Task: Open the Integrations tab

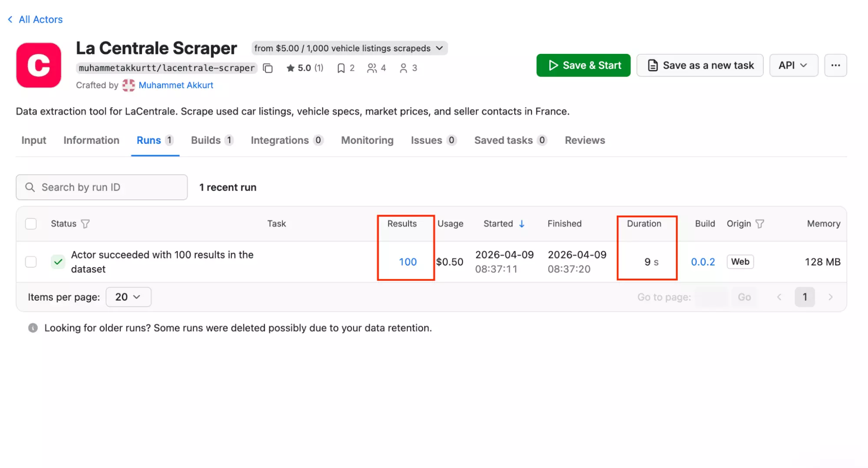Action: (287, 140)
